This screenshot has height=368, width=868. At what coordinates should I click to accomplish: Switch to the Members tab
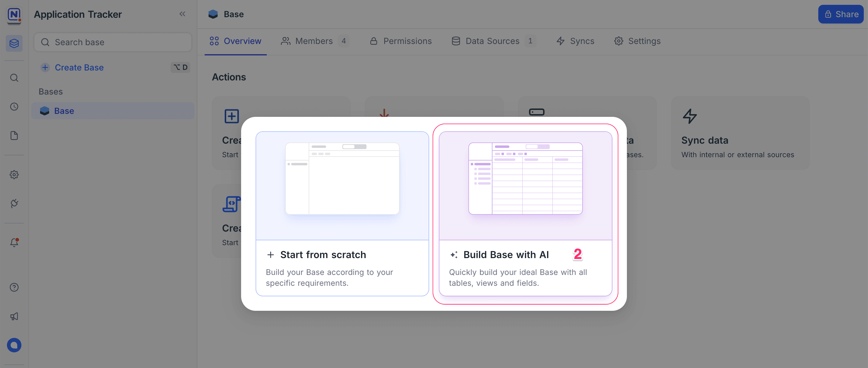pos(314,41)
